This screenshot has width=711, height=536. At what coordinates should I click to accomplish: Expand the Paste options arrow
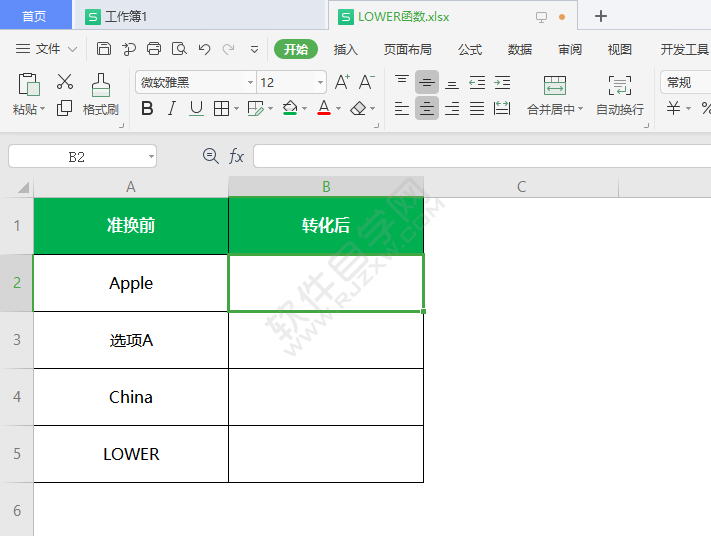click(43, 109)
